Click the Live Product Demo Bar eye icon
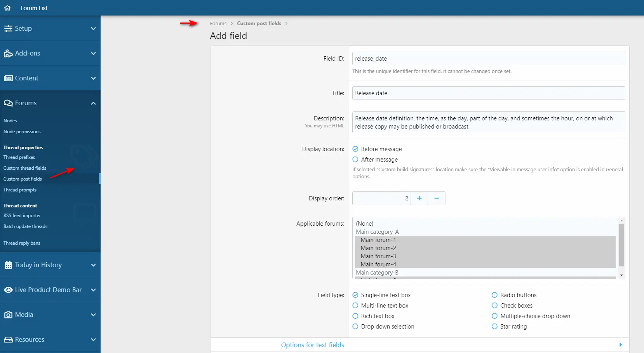 (8, 290)
